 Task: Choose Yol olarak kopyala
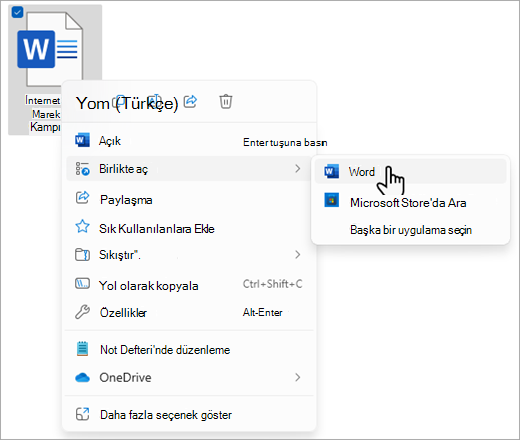(189, 285)
